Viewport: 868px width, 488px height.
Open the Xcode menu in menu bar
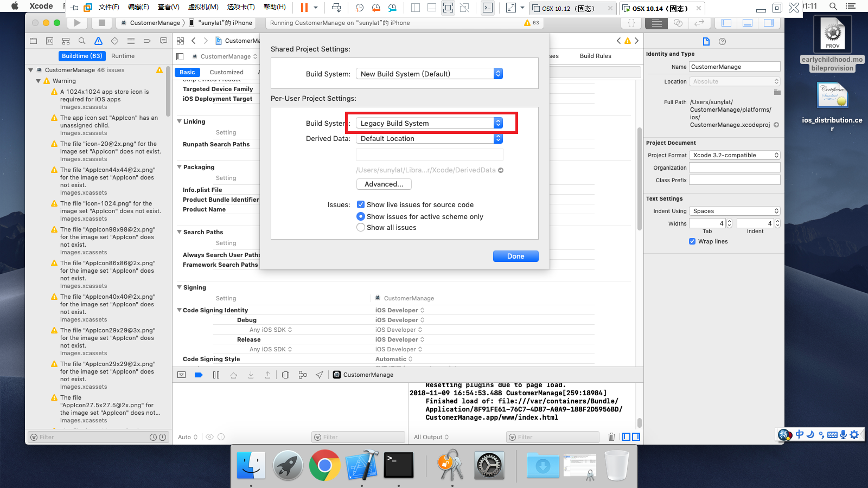pos(41,7)
